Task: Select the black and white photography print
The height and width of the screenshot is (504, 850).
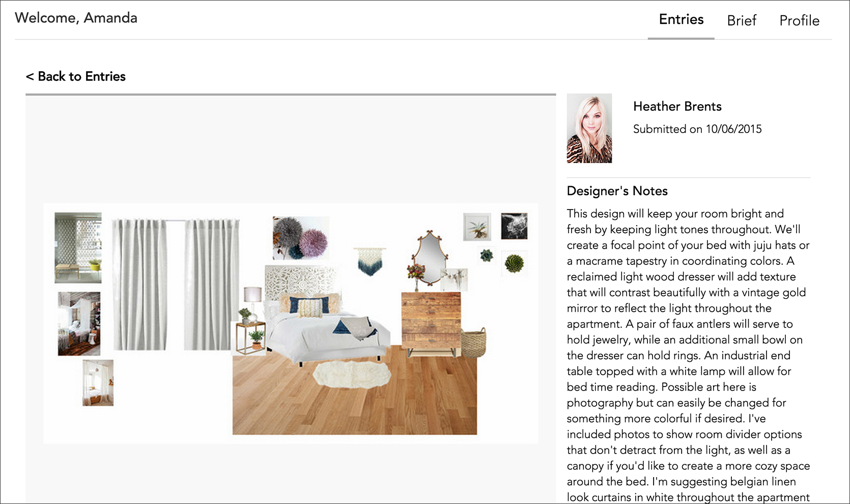Action: click(514, 226)
